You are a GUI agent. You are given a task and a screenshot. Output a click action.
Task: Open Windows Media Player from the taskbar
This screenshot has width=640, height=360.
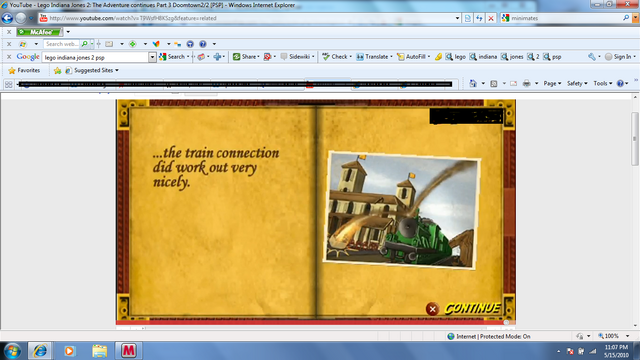(x=69, y=351)
